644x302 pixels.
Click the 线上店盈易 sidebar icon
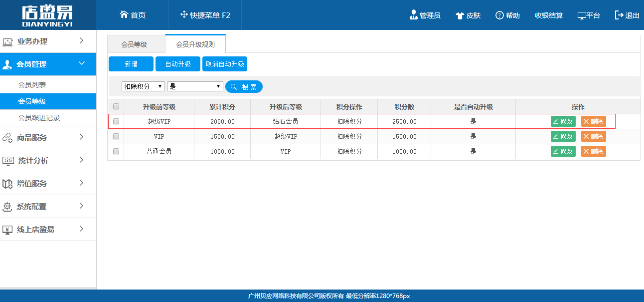(x=7, y=230)
